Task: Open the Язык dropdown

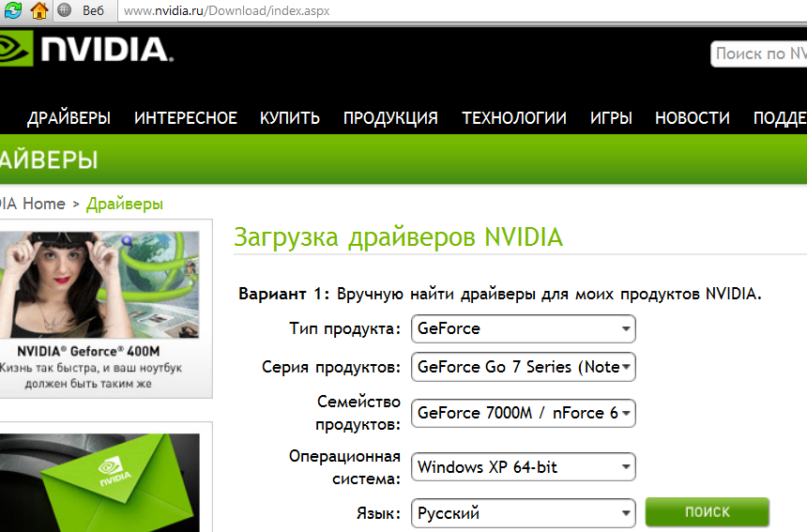Action: pyautogui.click(x=523, y=513)
